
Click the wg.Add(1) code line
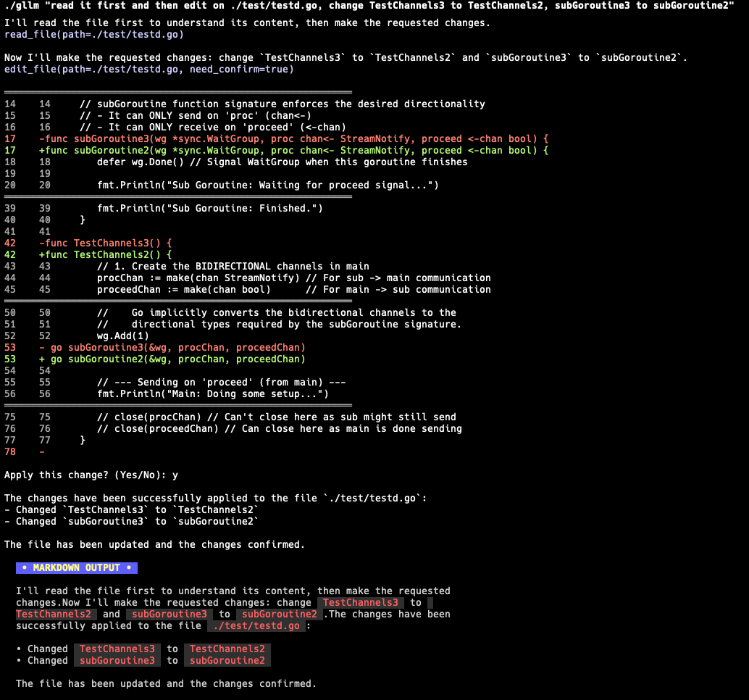coord(122,336)
